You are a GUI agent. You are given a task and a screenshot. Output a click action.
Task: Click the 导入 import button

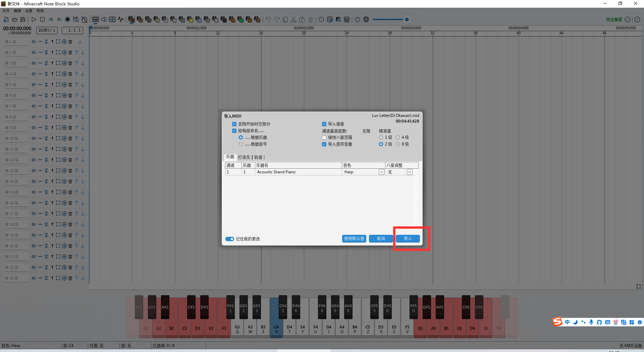pos(408,238)
